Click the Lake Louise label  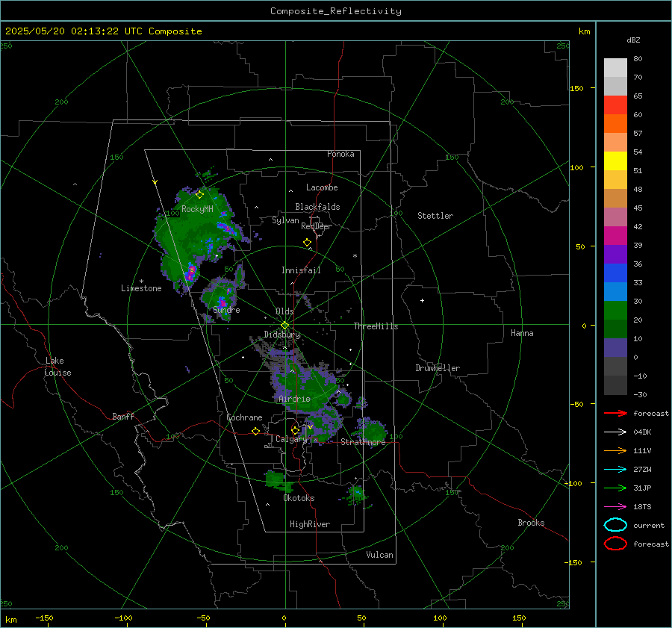click(x=57, y=367)
